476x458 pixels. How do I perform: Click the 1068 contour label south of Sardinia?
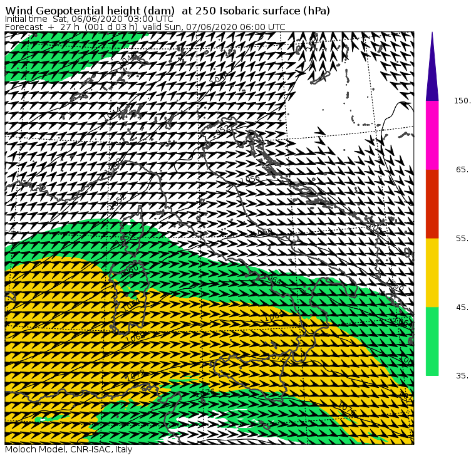pyautogui.click(x=135, y=337)
